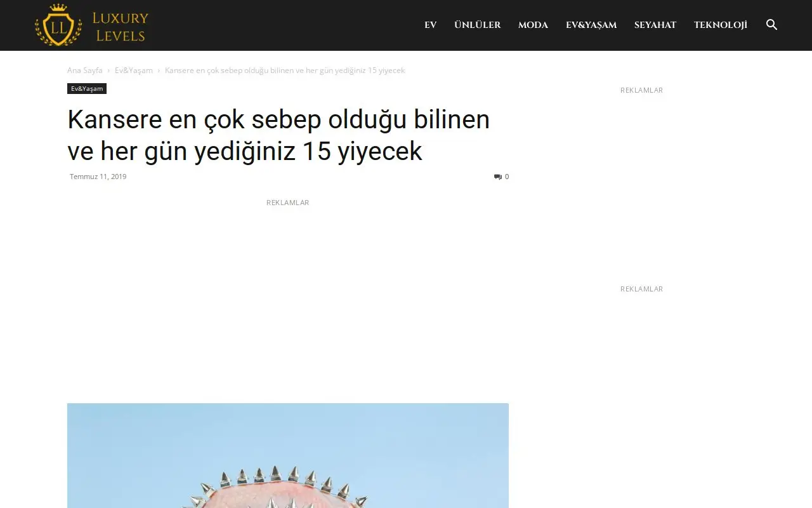This screenshot has height=508, width=812.
Task: Click the Ev&Yaşam category tag
Action: 87,89
